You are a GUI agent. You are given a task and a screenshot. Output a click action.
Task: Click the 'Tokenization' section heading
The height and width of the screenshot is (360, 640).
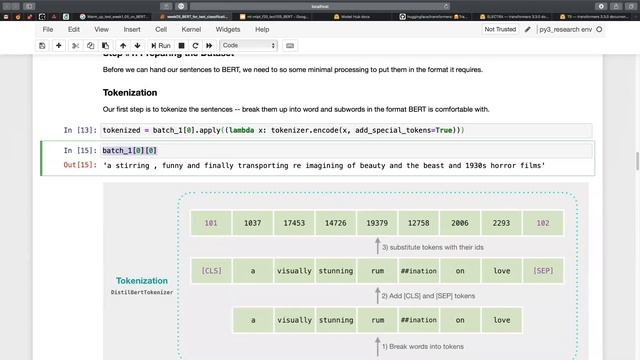(130, 93)
